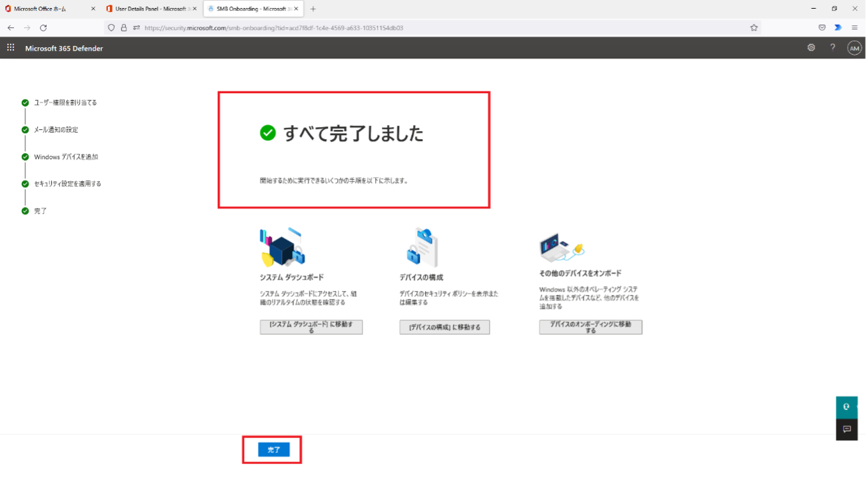Open the AM account avatar
867x504 pixels.
[854, 48]
